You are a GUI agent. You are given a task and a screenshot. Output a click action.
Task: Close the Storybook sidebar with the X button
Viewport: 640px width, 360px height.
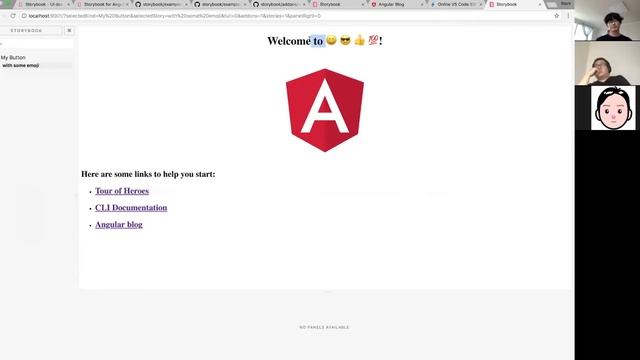(x=69, y=31)
